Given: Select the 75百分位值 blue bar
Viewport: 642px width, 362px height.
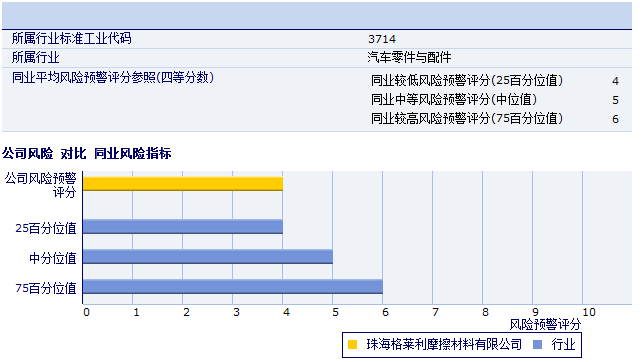Looking at the screenshot, I should [233, 287].
